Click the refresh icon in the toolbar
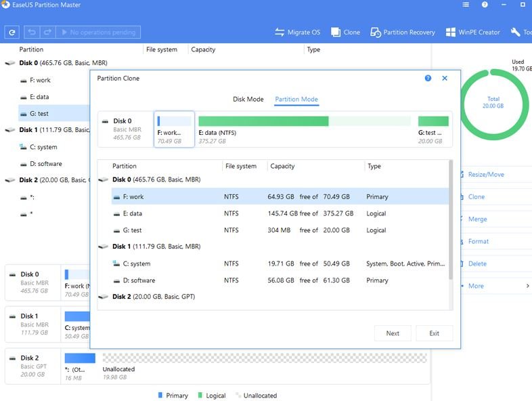 pyautogui.click(x=12, y=33)
